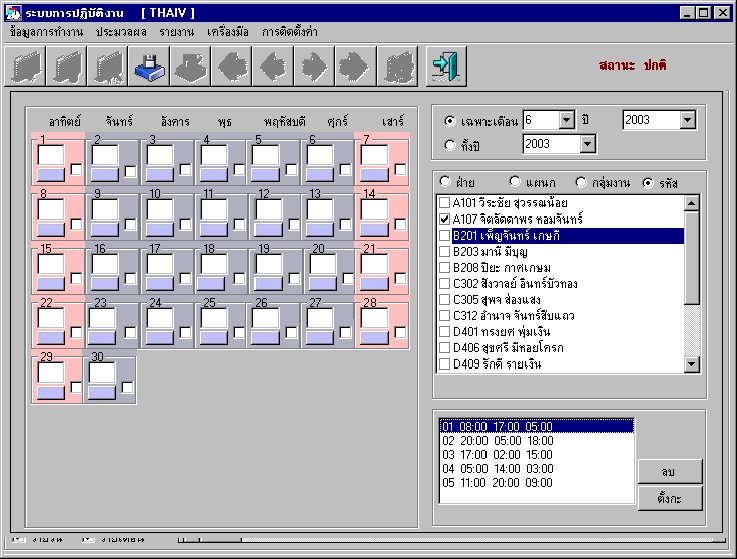Image resolution: width=737 pixels, height=559 pixels.
Task: Tick the checkbox on calendar day 30
Action: (x=127, y=388)
